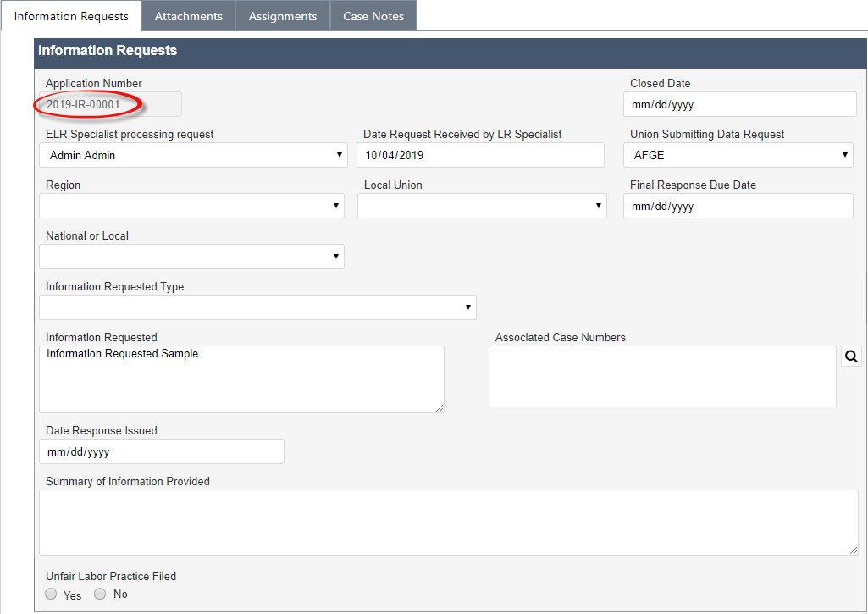Click the Information Requested text area

[241, 379]
